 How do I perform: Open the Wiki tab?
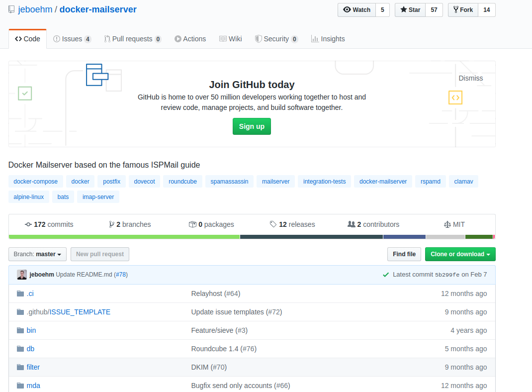tap(230, 39)
